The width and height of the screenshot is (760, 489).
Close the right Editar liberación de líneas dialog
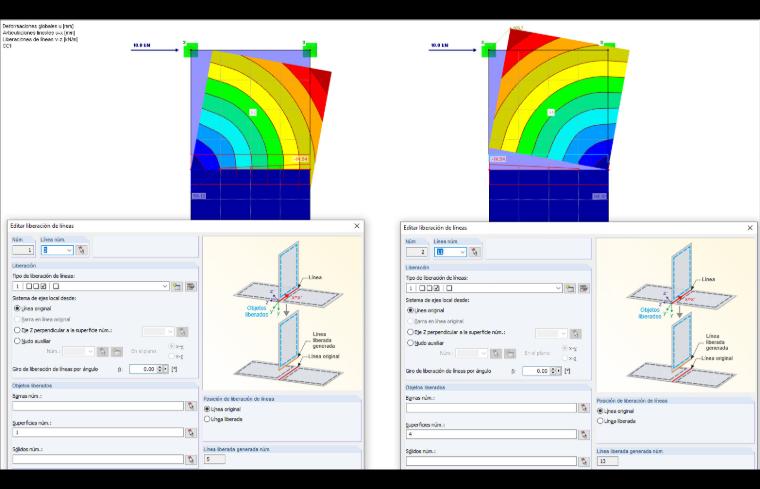coord(750,227)
